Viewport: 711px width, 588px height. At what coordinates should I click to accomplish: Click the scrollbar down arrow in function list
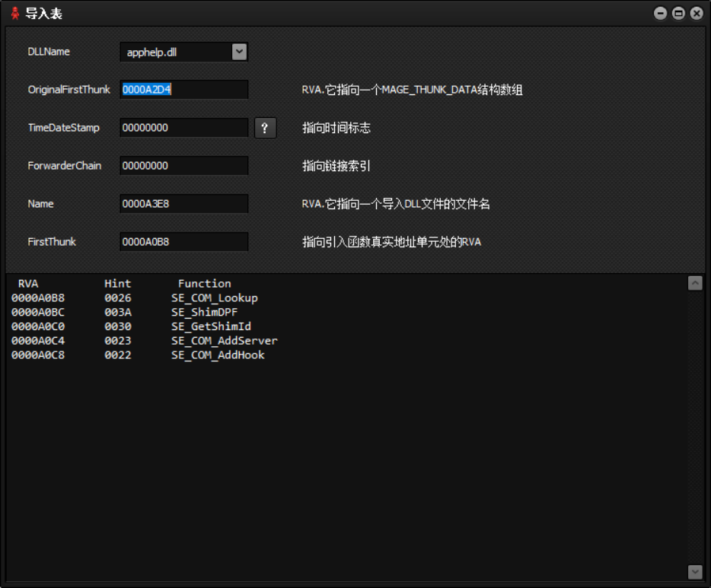[x=694, y=570]
